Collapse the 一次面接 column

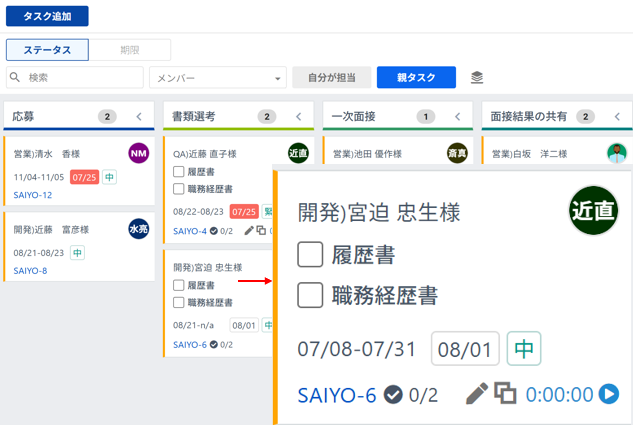click(458, 117)
